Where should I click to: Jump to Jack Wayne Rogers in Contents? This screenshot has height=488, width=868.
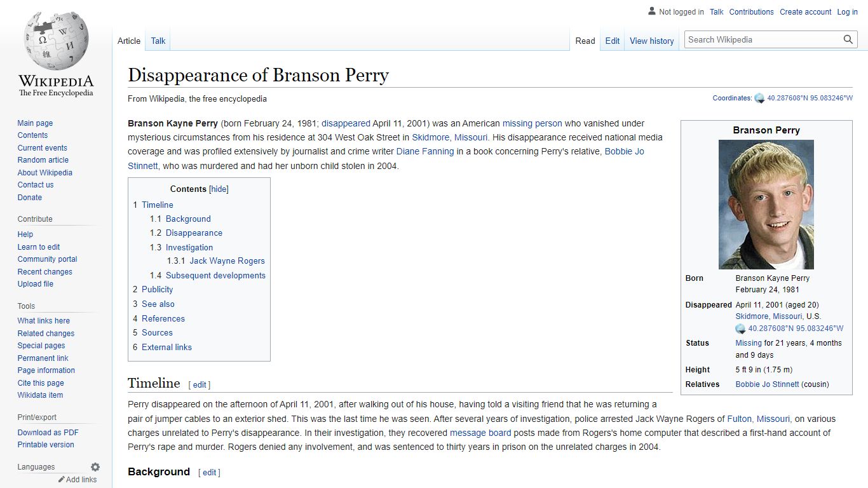point(227,261)
